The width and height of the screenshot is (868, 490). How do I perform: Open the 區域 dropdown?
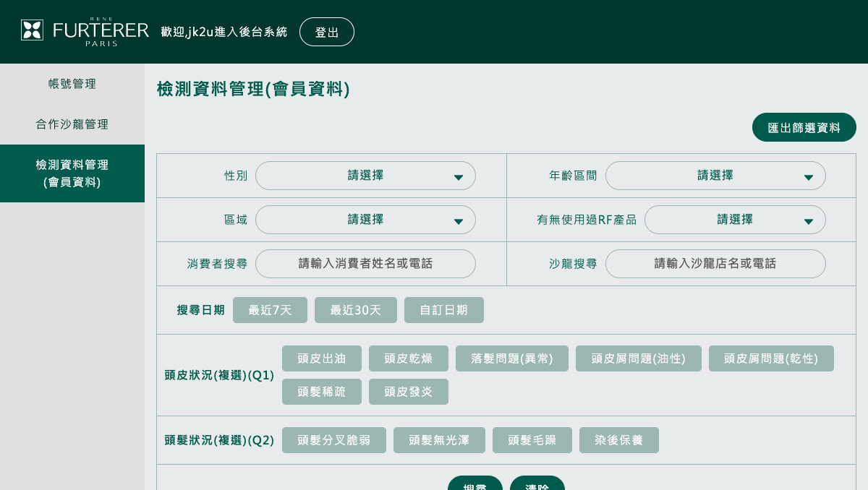365,220
